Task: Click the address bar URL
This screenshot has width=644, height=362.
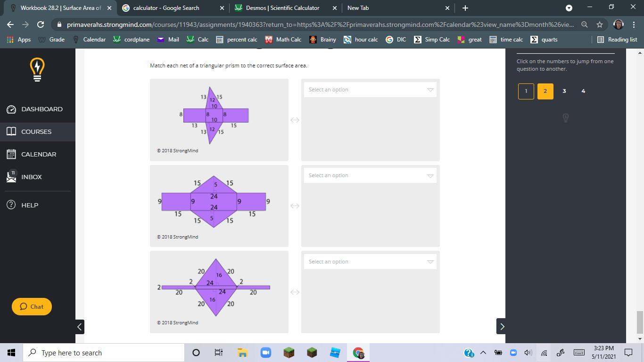Action: tap(321, 25)
